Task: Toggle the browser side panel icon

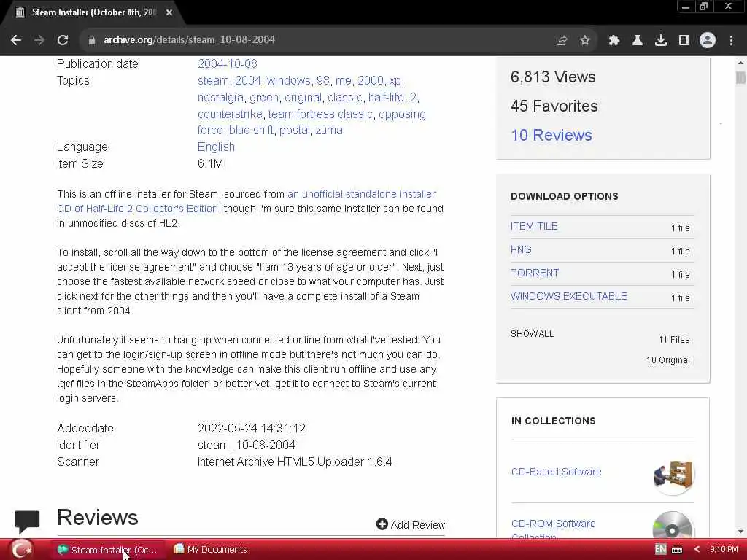Action: click(x=684, y=41)
